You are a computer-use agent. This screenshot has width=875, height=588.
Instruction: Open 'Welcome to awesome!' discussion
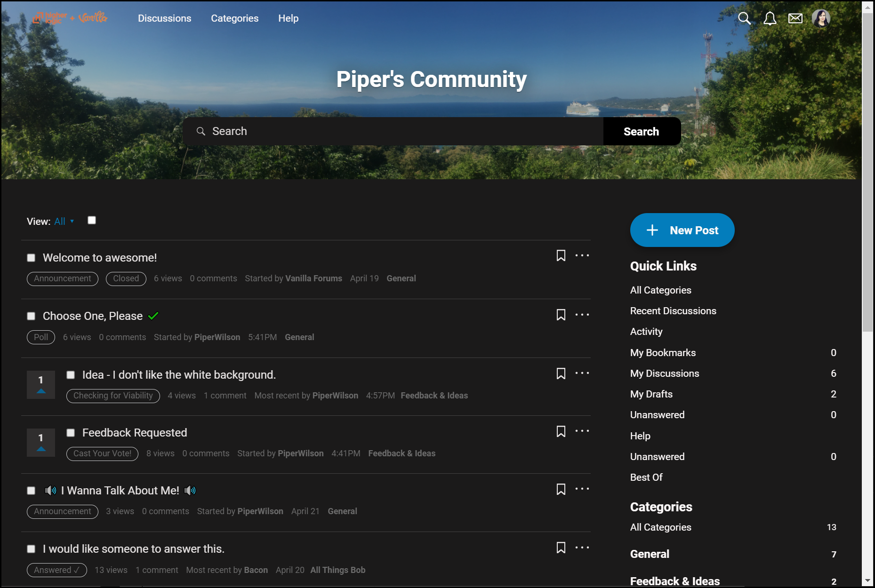(100, 258)
